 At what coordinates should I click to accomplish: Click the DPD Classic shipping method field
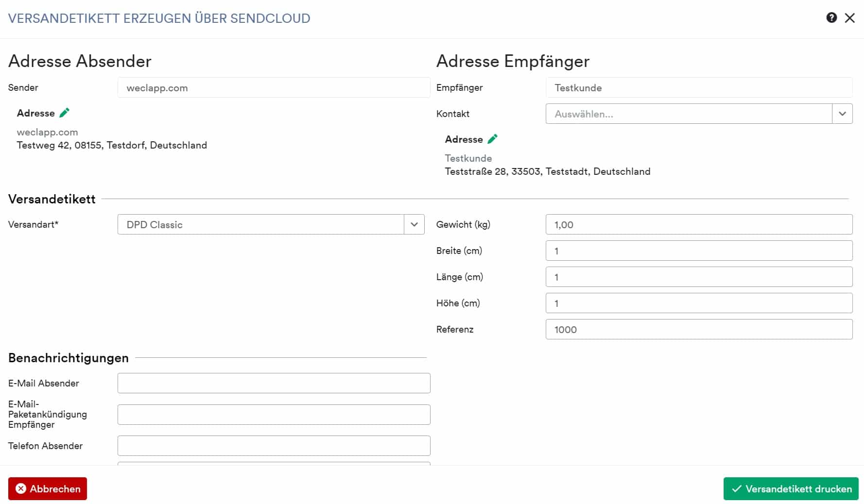(x=260, y=224)
